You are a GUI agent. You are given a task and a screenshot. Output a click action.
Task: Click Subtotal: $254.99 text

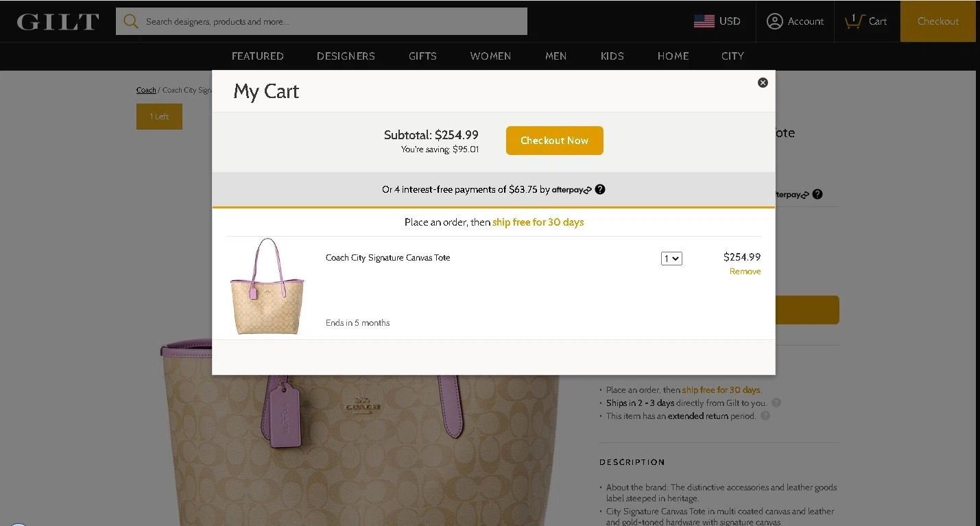click(431, 135)
